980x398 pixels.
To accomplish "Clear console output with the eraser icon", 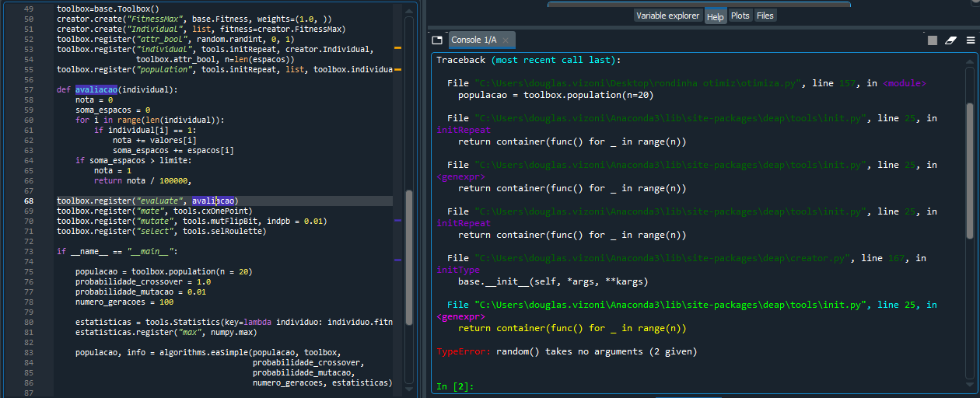I will click(x=950, y=40).
